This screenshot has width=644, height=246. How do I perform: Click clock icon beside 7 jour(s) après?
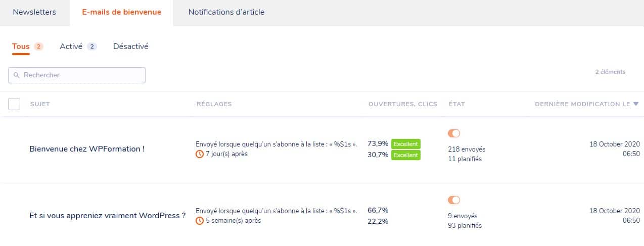tap(200, 154)
